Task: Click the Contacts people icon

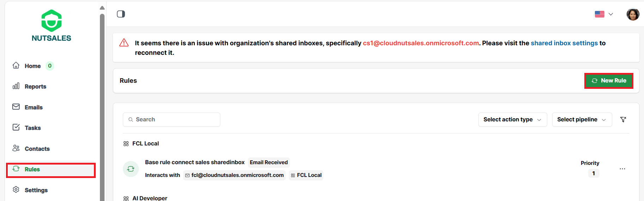Action: [x=16, y=148]
